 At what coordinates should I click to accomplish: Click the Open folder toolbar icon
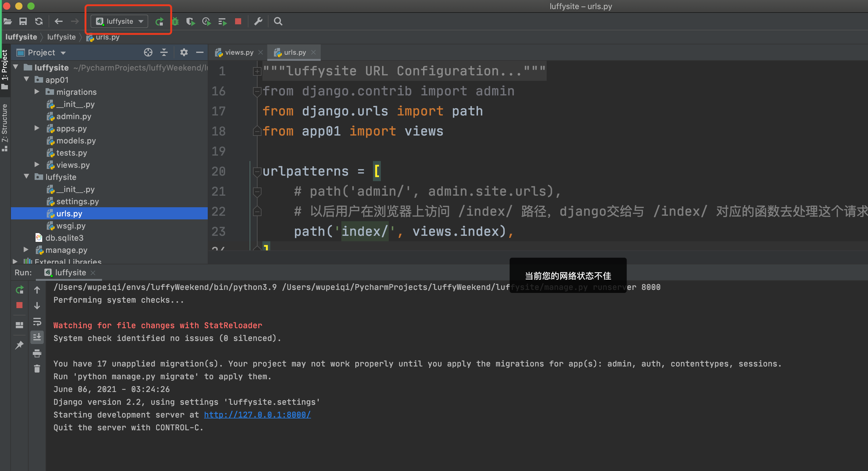click(7, 21)
